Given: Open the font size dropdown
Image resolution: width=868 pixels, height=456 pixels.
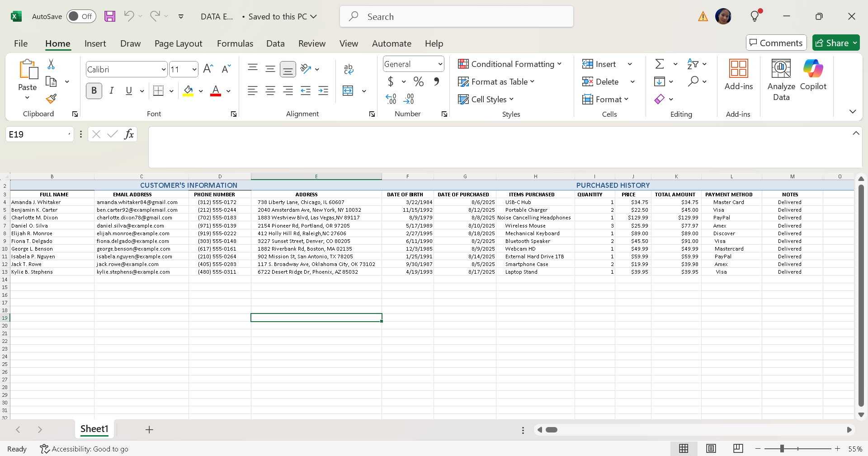Looking at the screenshot, I should 194,69.
